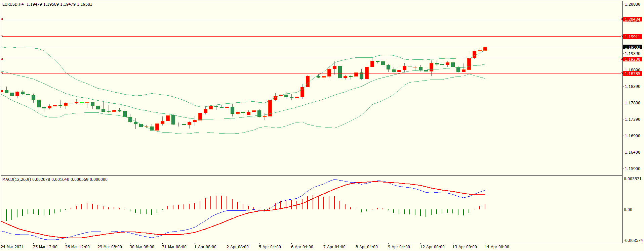Viewport: 644px width, 251px height.
Task: Click left handle of the 1.18785 line
Action: click(2, 73)
